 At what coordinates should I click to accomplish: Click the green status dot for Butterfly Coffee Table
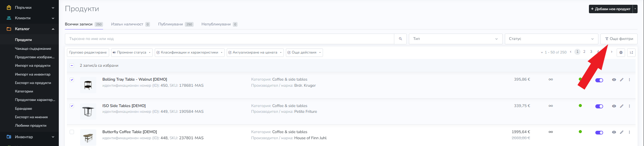[580, 132]
